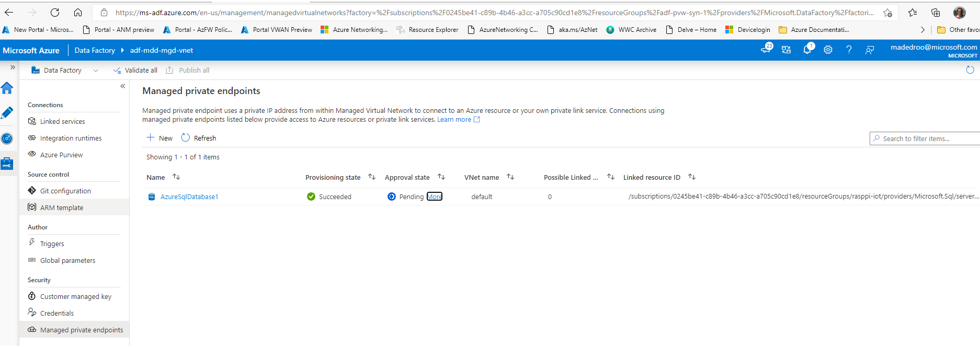980x347 pixels.
Task: Open notifications bell icon
Action: tap(807, 50)
